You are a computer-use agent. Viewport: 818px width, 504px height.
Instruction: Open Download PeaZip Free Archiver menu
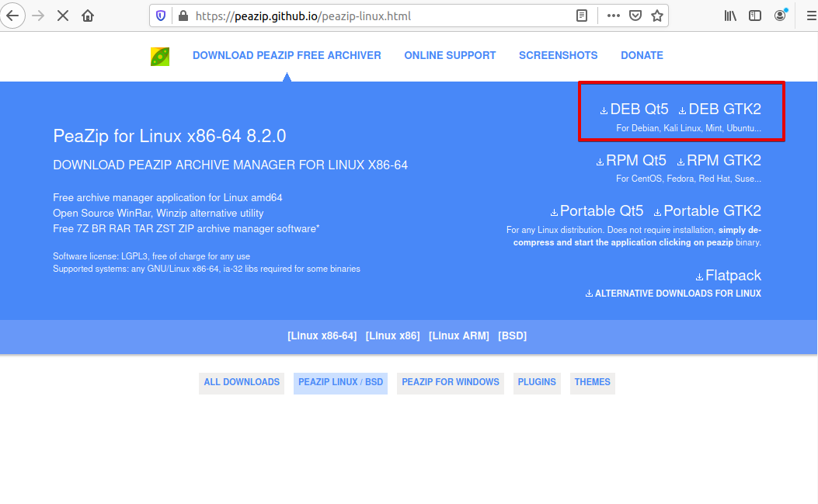287,55
